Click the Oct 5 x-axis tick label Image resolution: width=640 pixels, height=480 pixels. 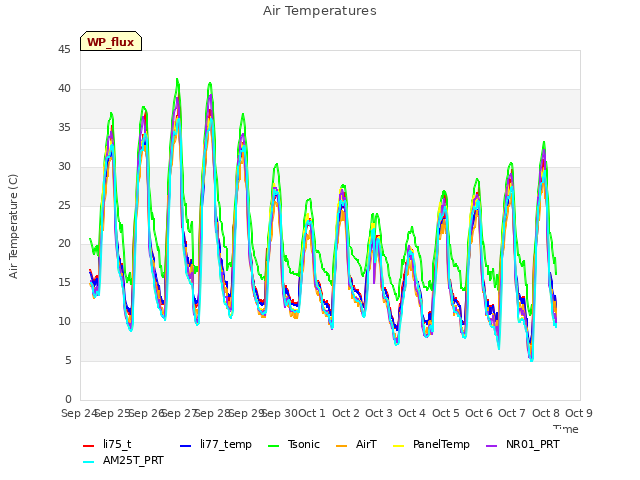coord(446,413)
